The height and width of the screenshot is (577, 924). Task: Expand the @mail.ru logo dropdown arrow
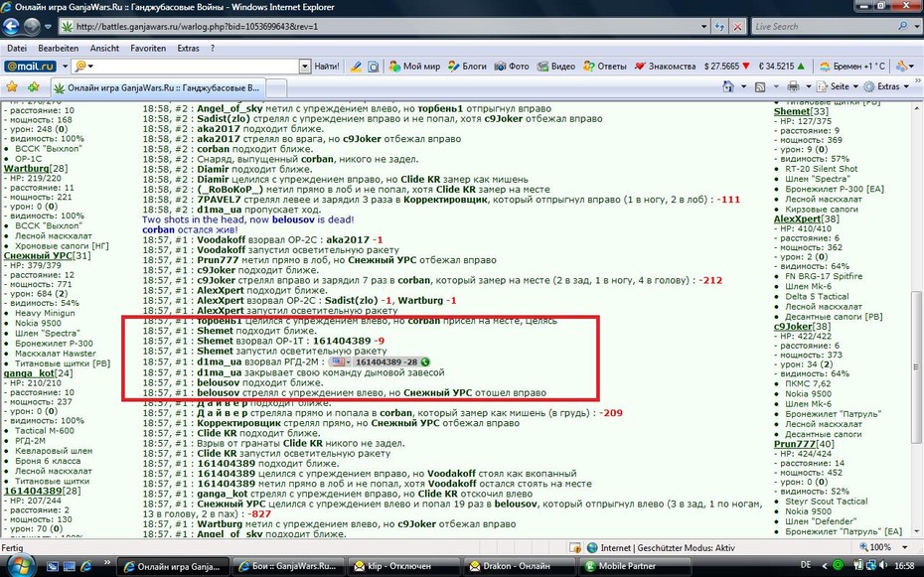click(x=65, y=67)
